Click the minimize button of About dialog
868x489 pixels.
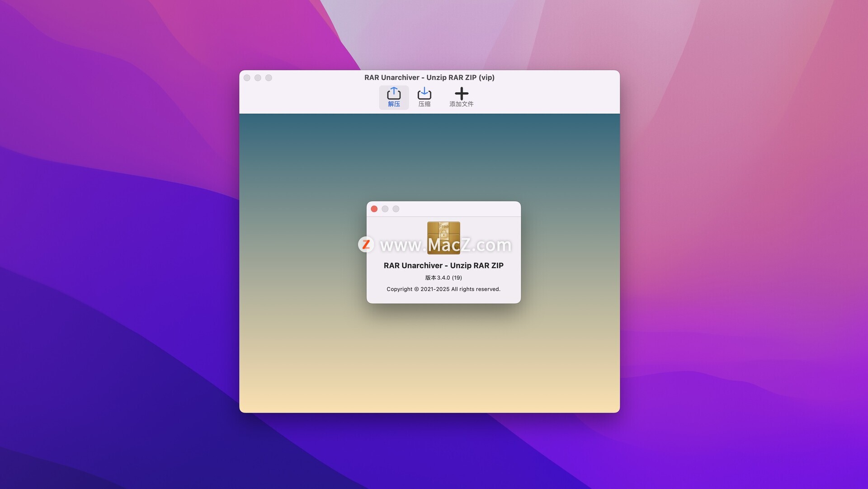(385, 209)
